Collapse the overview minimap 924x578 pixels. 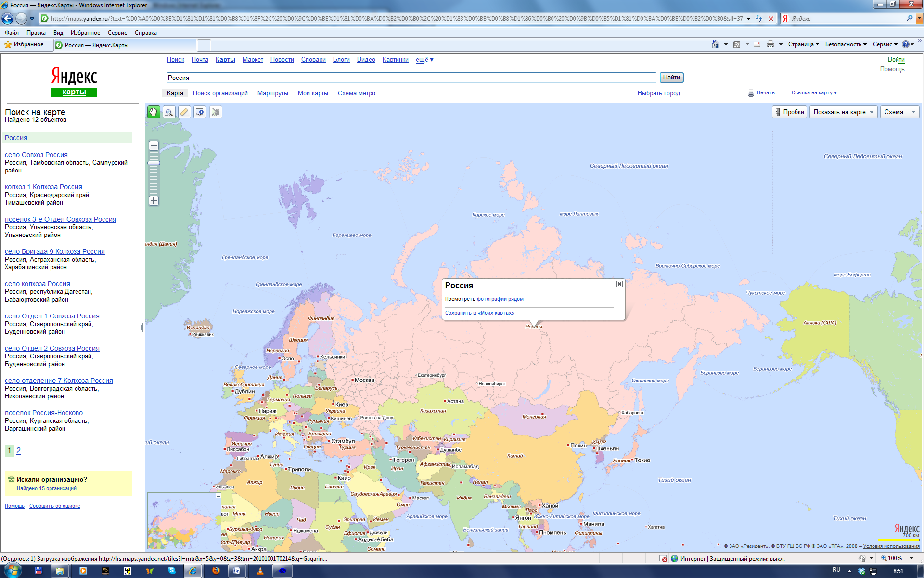point(218,495)
